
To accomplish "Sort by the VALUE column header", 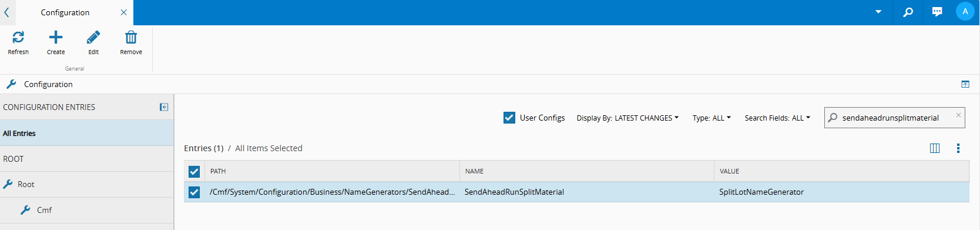I will (x=841, y=171).
